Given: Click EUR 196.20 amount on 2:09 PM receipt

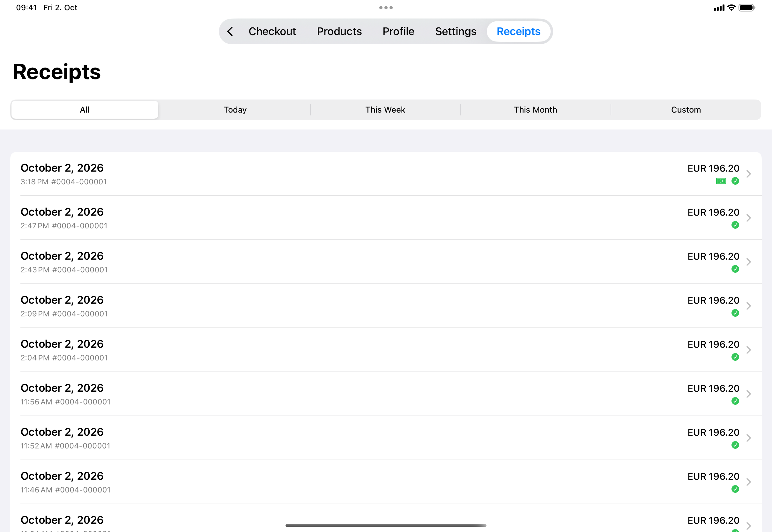Looking at the screenshot, I should pyautogui.click(x=713, y=300).
